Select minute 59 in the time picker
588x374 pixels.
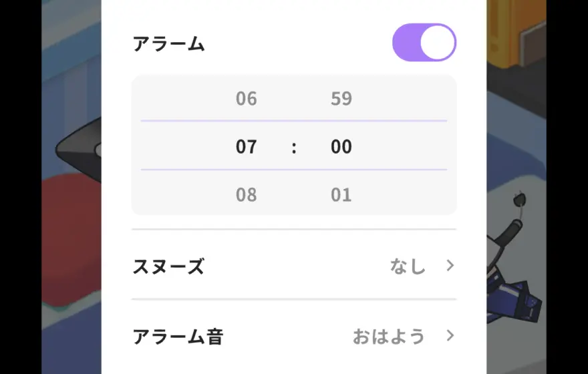pos(341,99)
